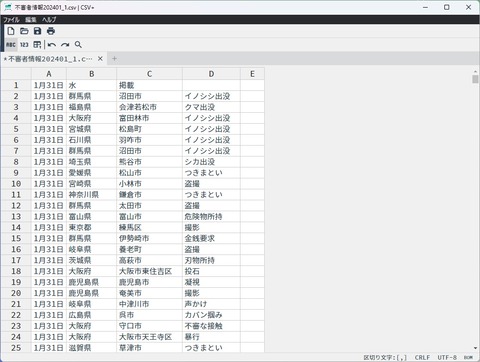Click the table settings icon
Viewport: 480px width, 362px height.
click(37, 45)
